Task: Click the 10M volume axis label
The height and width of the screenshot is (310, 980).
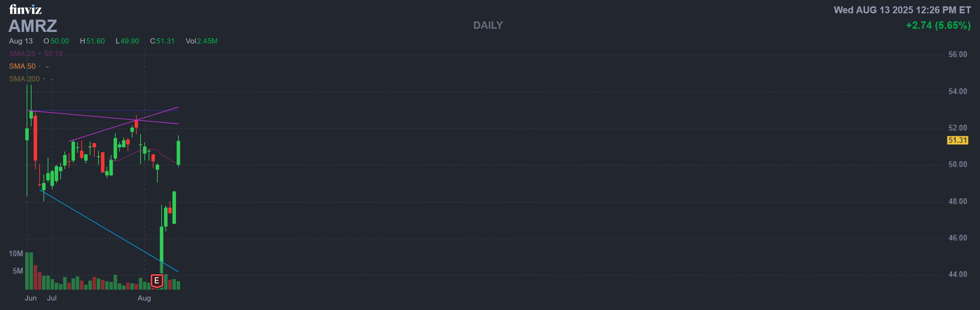Action: 16,254
